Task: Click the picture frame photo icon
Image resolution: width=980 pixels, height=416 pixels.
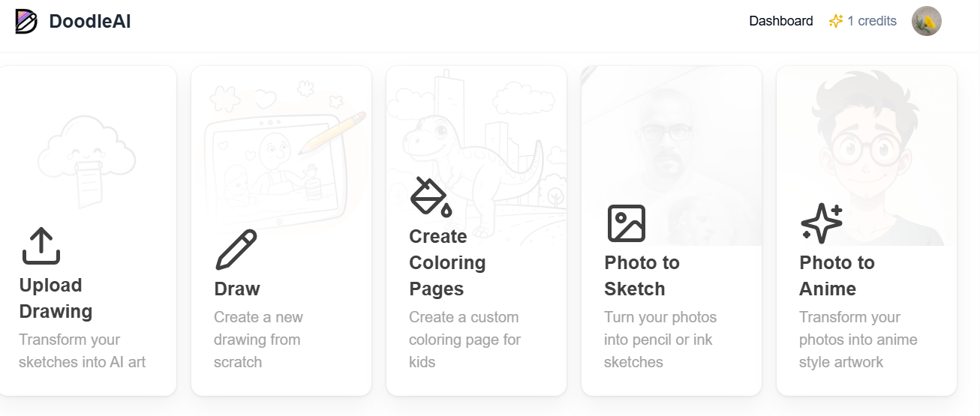Action: 627,223
